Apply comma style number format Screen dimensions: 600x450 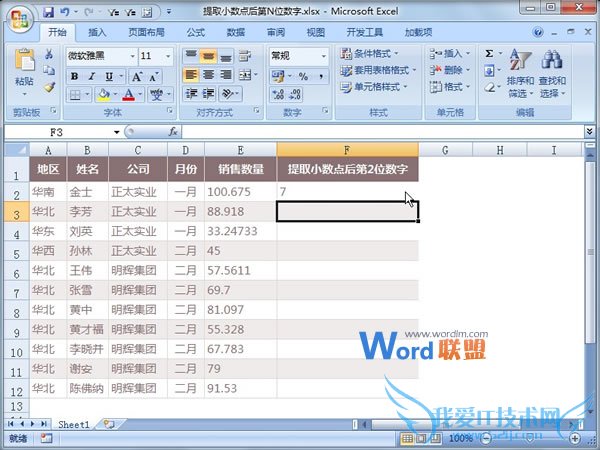(x=321, y=76)
